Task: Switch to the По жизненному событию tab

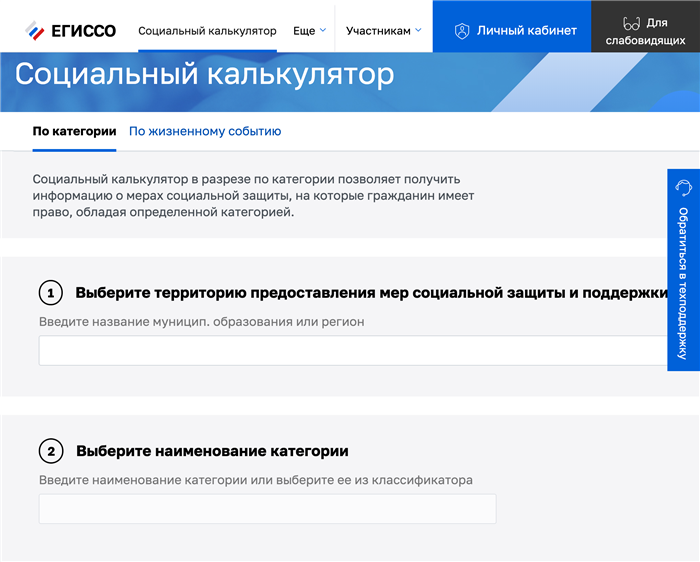Action: [205, 131]
